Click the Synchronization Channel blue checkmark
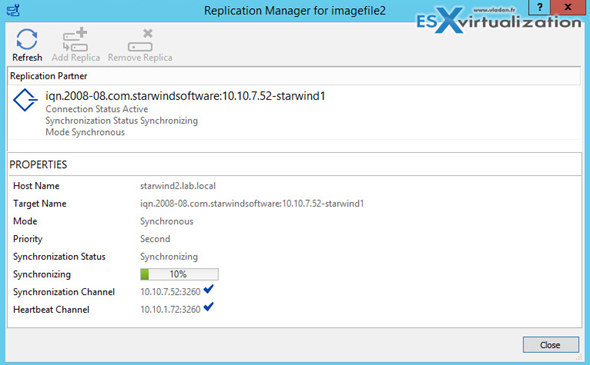Viewport: 590px width, 365px height. (x=208, y=289)
